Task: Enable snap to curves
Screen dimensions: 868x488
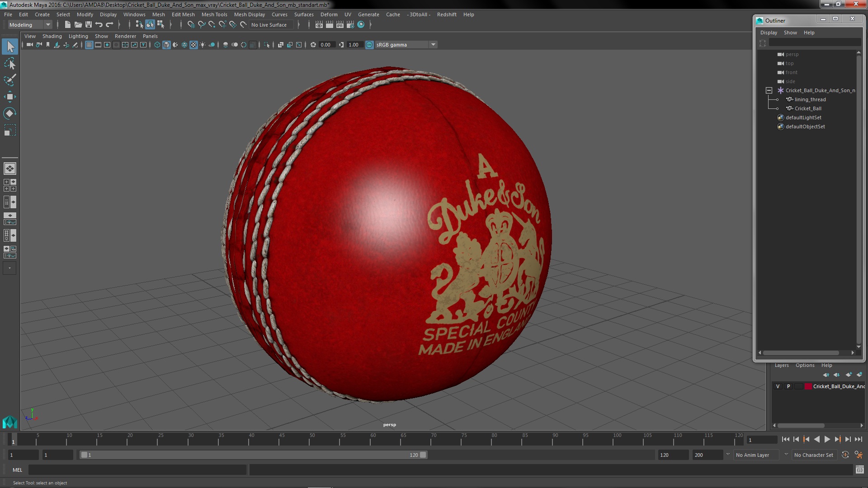Action: click(202, 25)
